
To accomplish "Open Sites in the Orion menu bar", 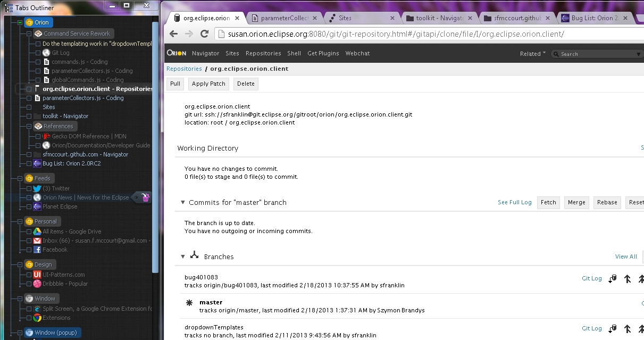I will 232,53.
